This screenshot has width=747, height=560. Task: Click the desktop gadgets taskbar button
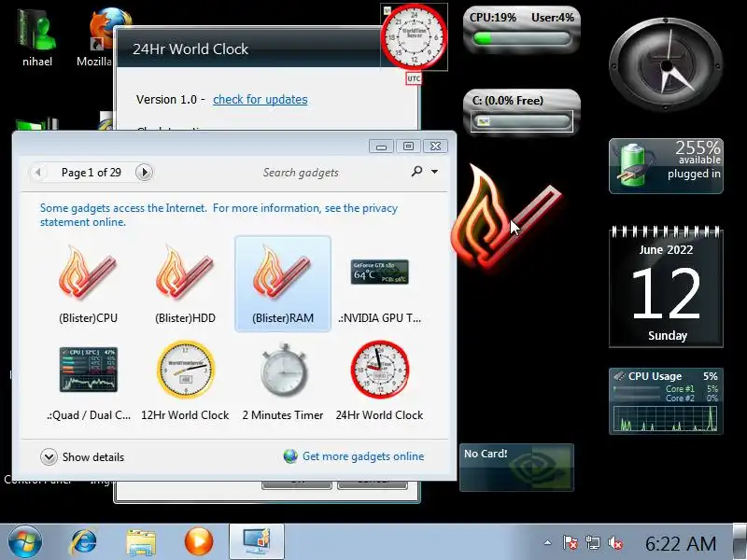point(256,542)
